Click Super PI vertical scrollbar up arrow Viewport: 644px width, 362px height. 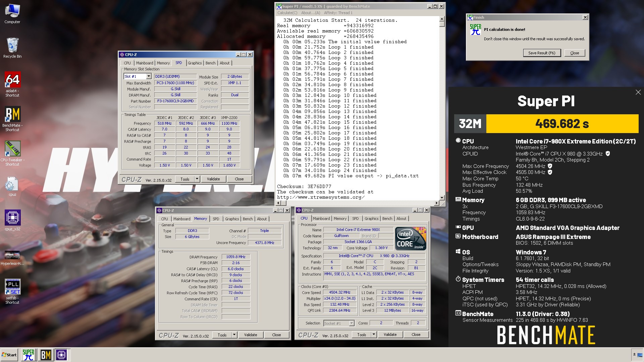tap(442, 19)
